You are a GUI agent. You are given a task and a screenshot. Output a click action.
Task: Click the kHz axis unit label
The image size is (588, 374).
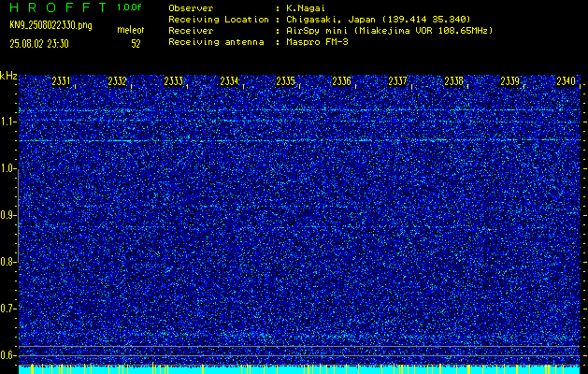[8, 76]
